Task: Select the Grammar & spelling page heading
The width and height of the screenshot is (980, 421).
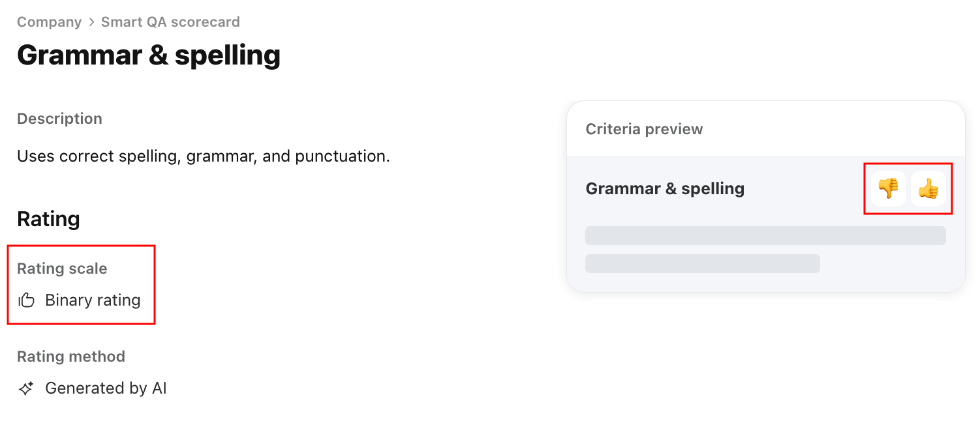Action: 149,55
